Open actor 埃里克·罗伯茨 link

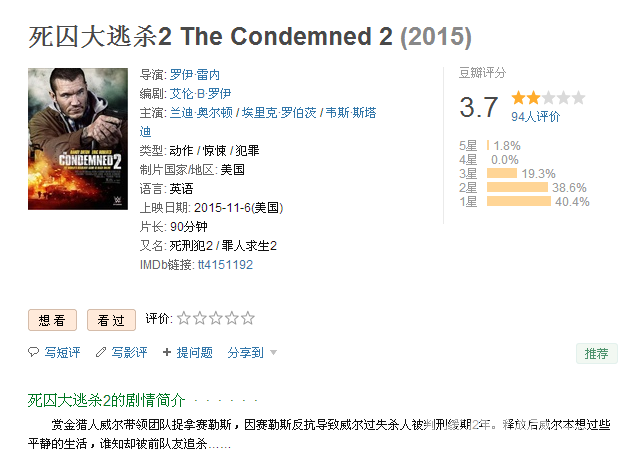coord(279,113)
